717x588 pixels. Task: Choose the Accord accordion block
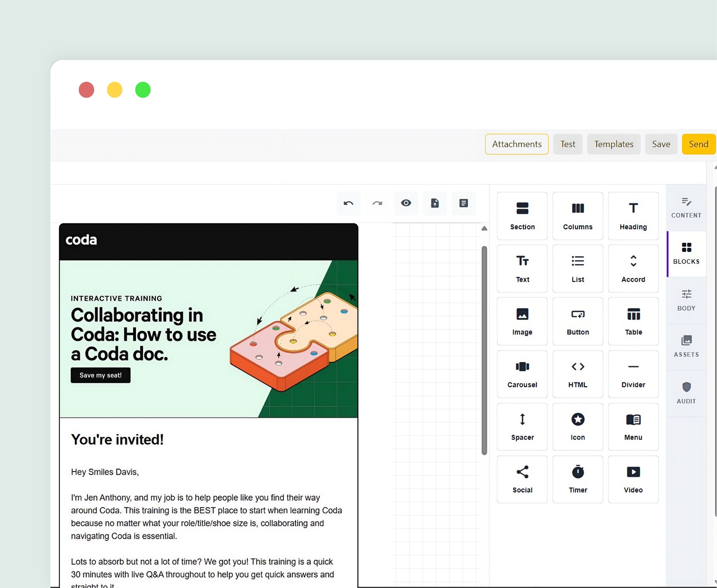[633, 269]
